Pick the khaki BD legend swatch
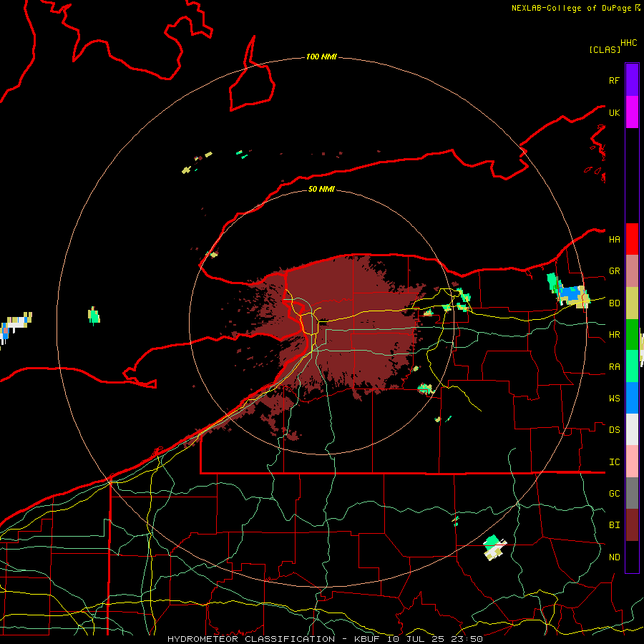Viewport: 644px width, 644px height. click(632, 303)
